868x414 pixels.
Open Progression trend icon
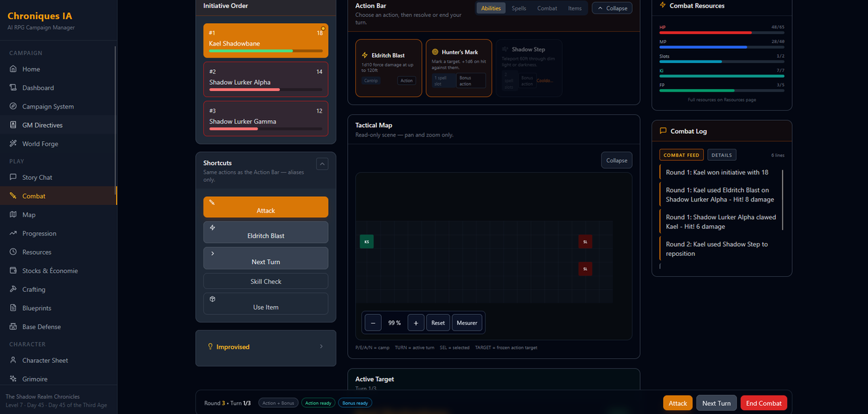(14, 233)
